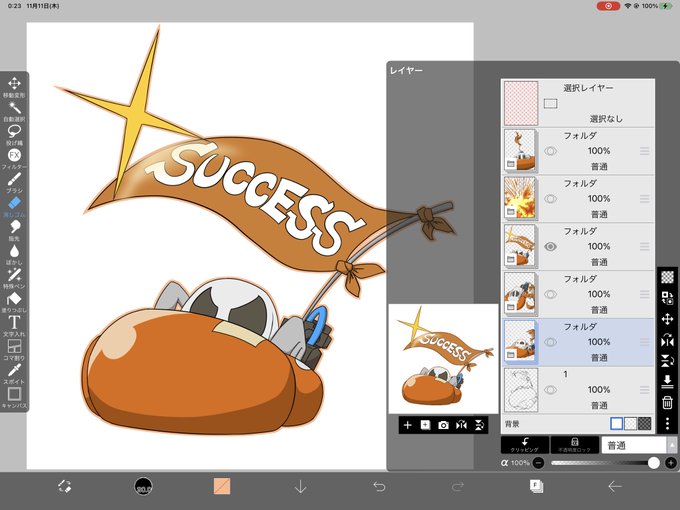The image size is (680, 510).
Task: Select the 塗りつぶし bucket fill tool
Action: click(x=14, y=302)
